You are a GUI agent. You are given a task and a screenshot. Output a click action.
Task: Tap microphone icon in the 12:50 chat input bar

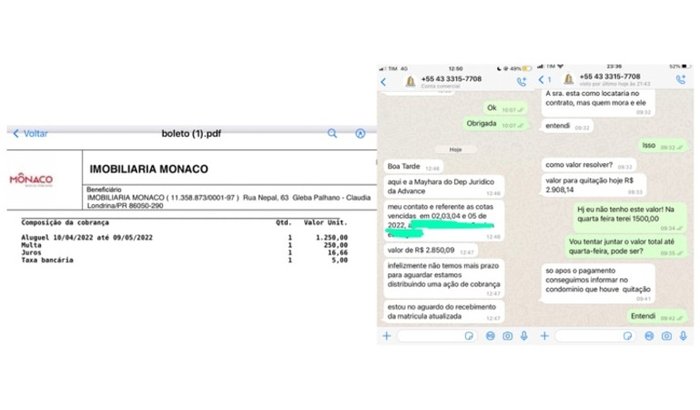click(x=525, y=336)
